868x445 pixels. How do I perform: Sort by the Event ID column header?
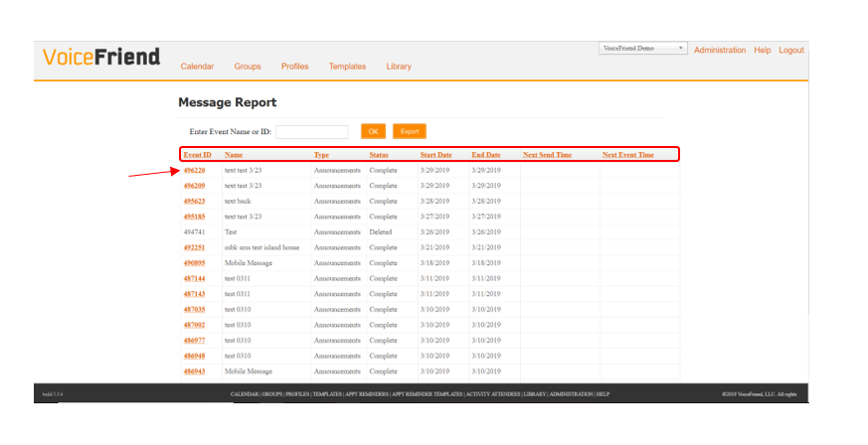tap(198, 155)
